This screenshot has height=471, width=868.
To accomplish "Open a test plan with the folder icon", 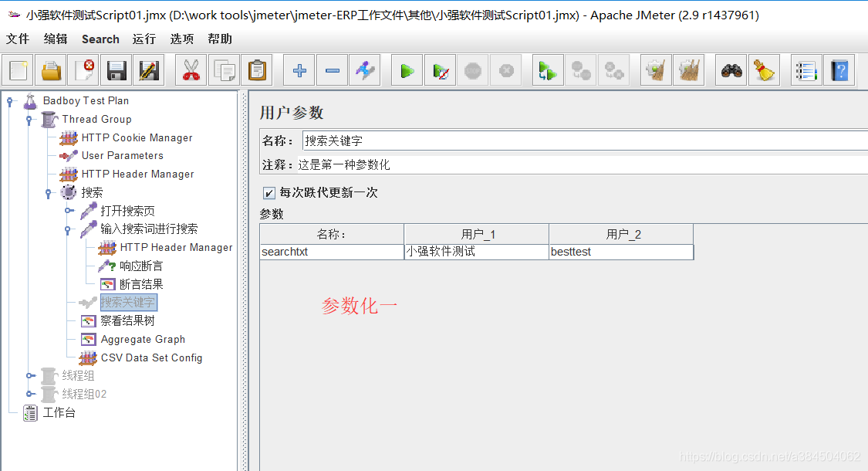I will 51,70.
